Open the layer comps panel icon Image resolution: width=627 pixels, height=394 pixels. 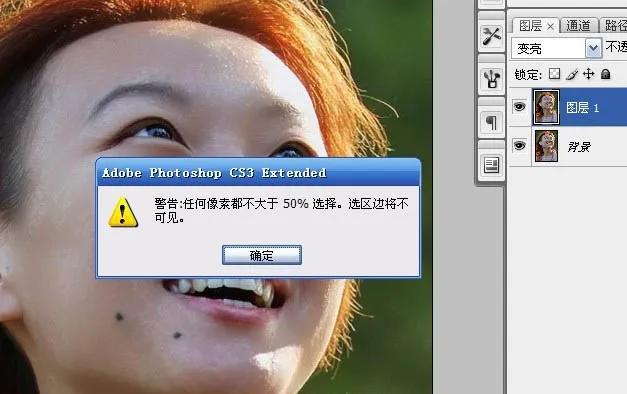491,165
